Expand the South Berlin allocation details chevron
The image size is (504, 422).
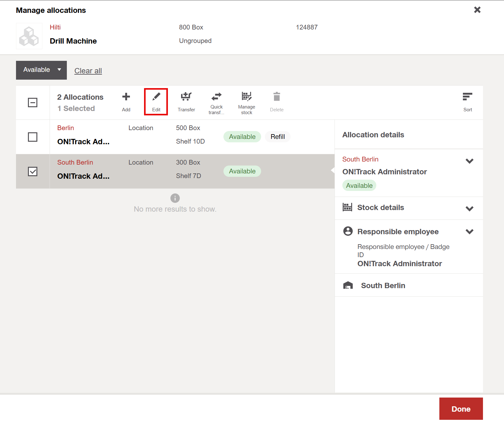tap(469, 161)
